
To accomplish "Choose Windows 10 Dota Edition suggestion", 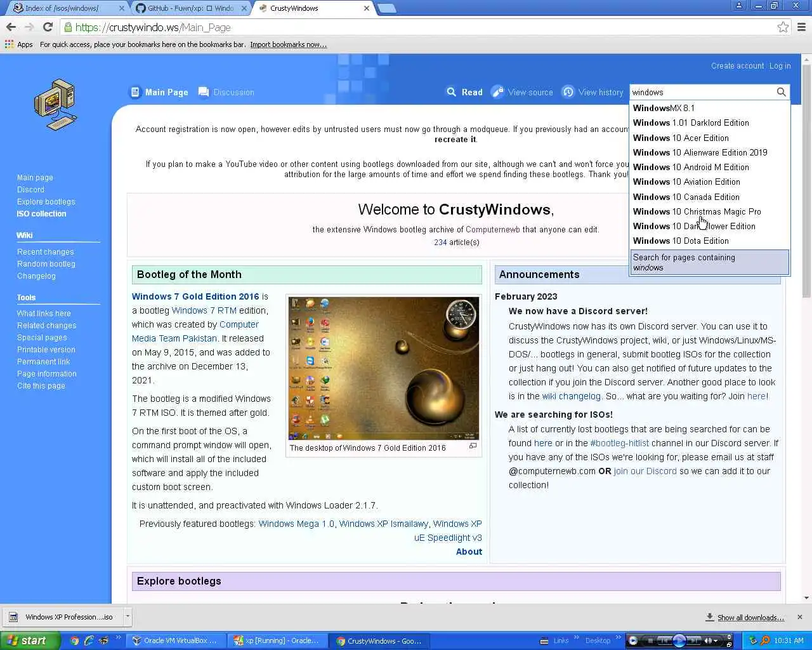I will (x=710, y=241).
